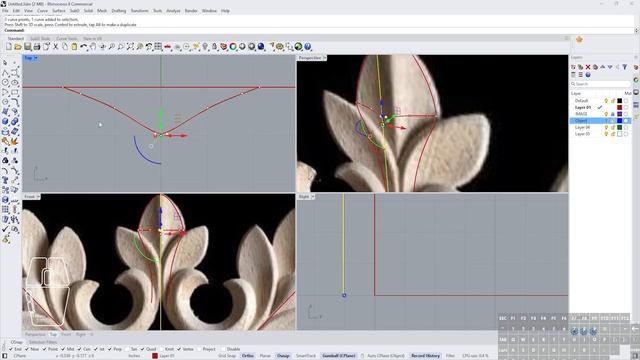Toggle the Perp osnap checkbox
The width and height of the screenshot is (640, 360).
[110, 349]
